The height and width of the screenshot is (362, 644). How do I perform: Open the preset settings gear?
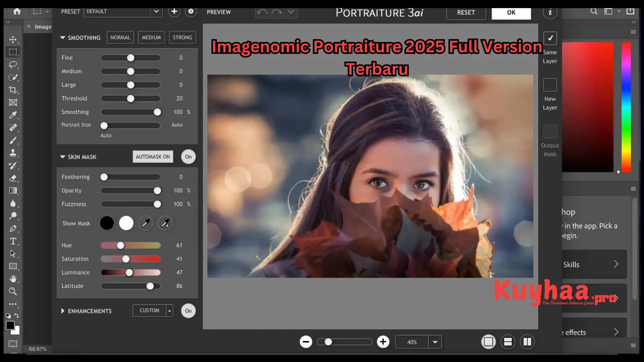(191, 11)
